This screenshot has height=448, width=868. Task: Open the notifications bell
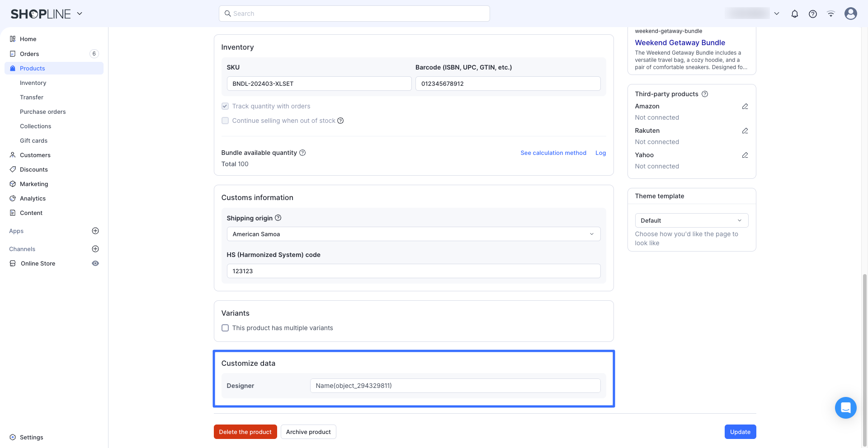[794, 14]
